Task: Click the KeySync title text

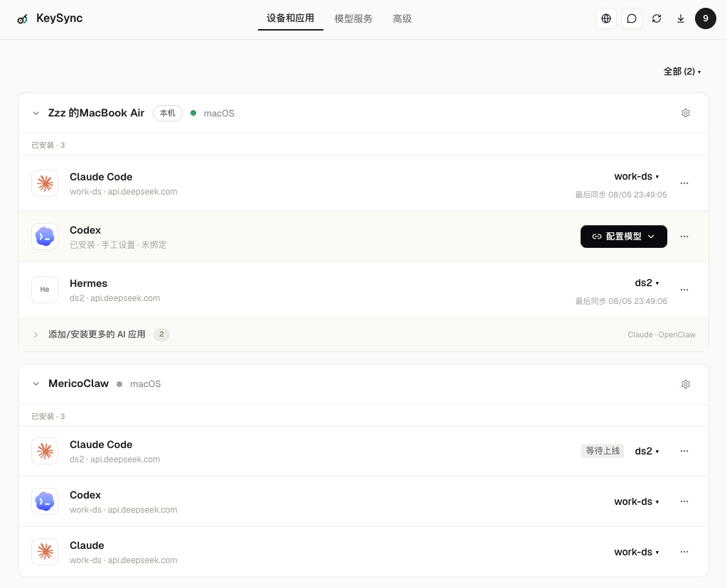Action: tap(60, 18)
